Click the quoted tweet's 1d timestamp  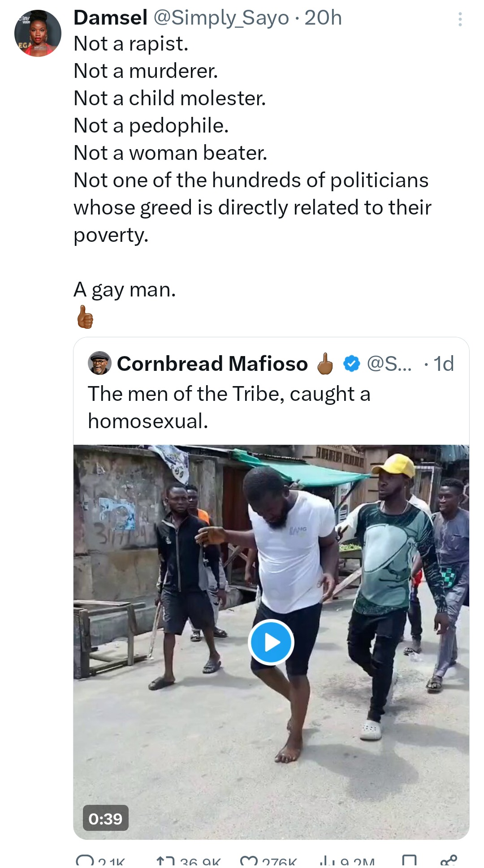(x=444, y=364)
